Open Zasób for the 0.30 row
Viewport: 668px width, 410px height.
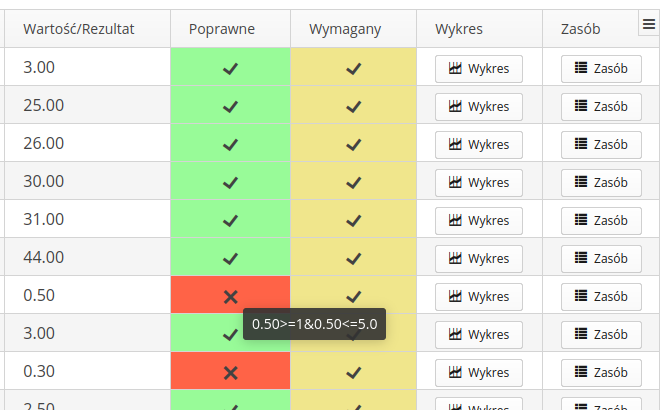601,372
